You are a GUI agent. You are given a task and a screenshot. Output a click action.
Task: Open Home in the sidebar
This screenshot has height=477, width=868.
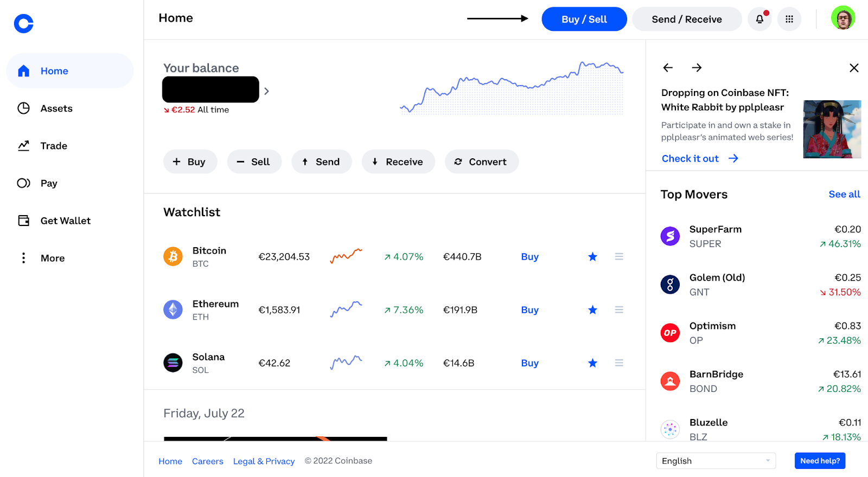(69, 70)
